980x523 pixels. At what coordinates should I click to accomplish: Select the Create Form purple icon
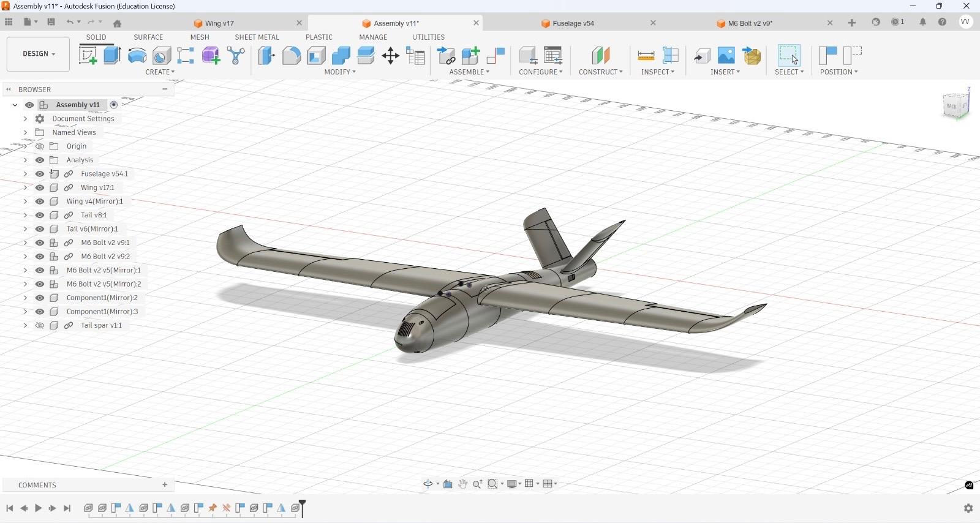tap(211, 56)
